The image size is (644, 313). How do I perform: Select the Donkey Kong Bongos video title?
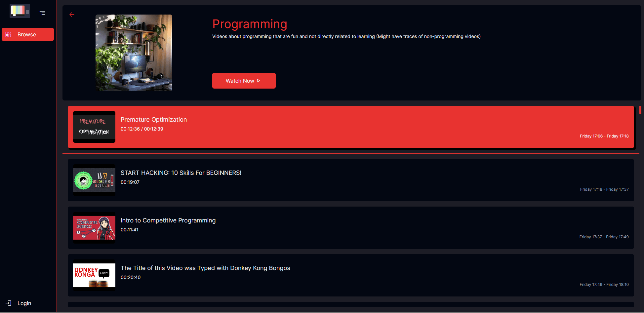click(205, 268)
